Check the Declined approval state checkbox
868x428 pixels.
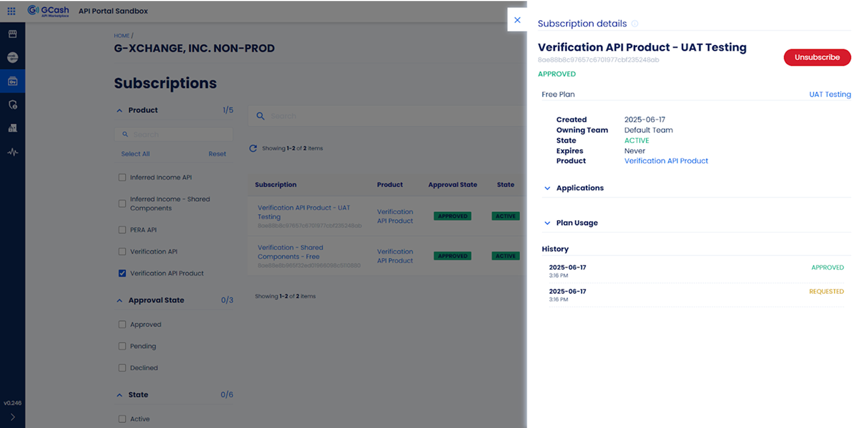[x=122, y=368]
